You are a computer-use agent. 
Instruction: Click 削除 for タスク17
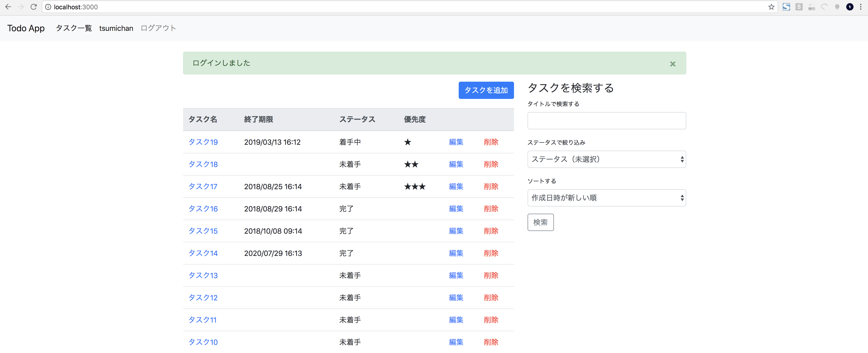491,186
